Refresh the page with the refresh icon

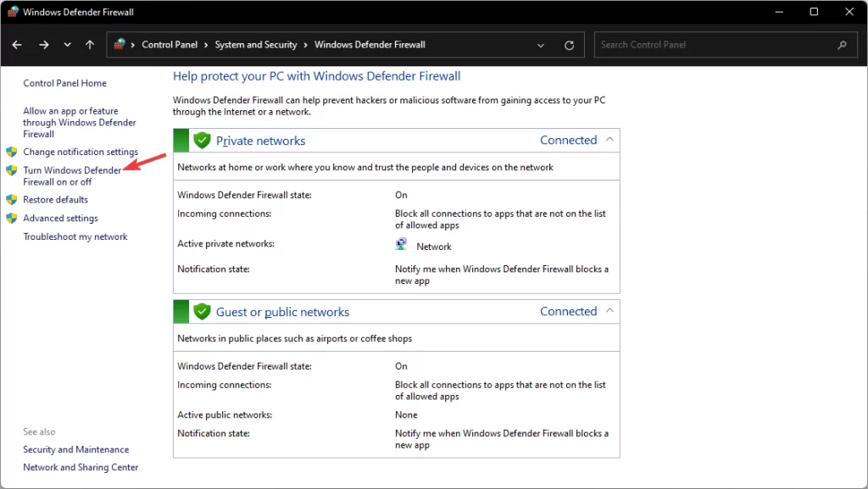pyautogui.click(x=569, y=44)
